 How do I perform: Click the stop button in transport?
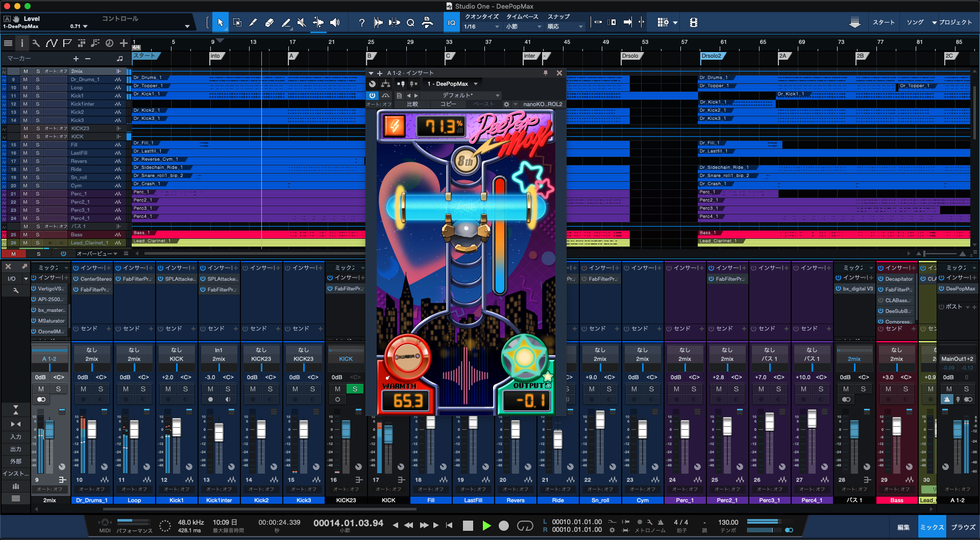point(468,526)
